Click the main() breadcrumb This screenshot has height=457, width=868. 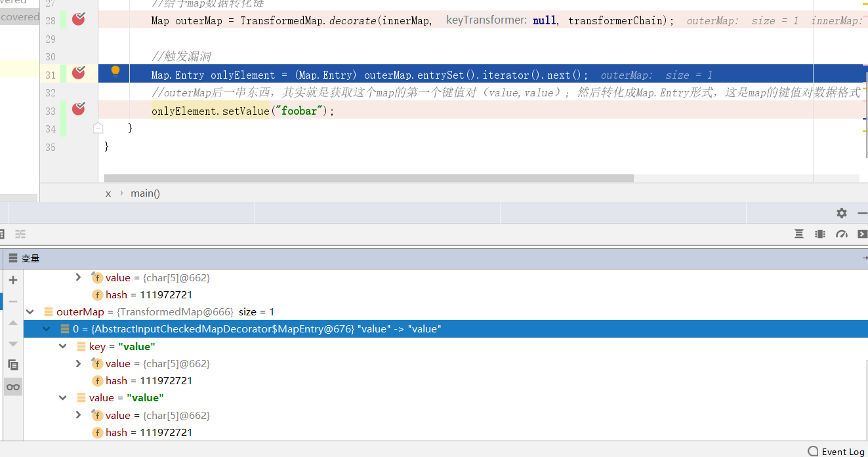click(145, 193)
